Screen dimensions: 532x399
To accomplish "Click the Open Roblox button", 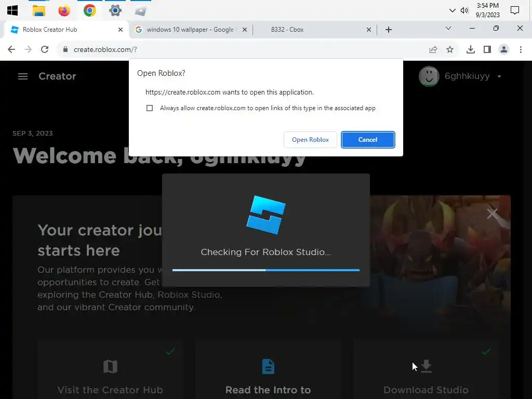I will tap(310, 140).
